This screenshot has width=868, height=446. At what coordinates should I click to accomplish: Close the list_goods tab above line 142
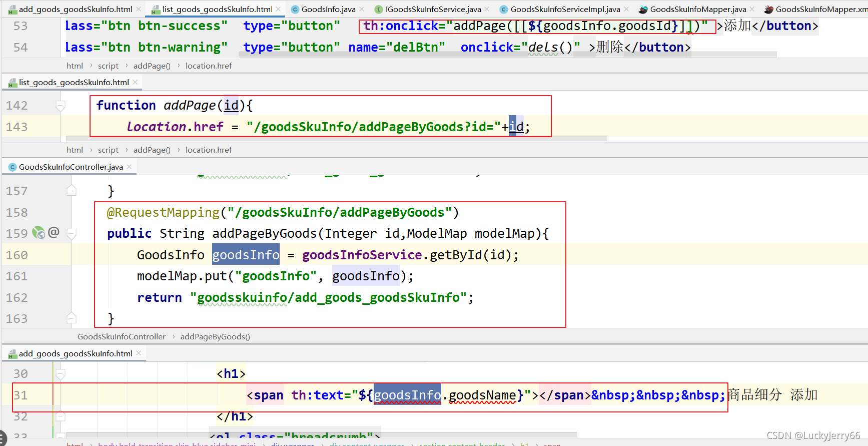click(x=135, y=82)
